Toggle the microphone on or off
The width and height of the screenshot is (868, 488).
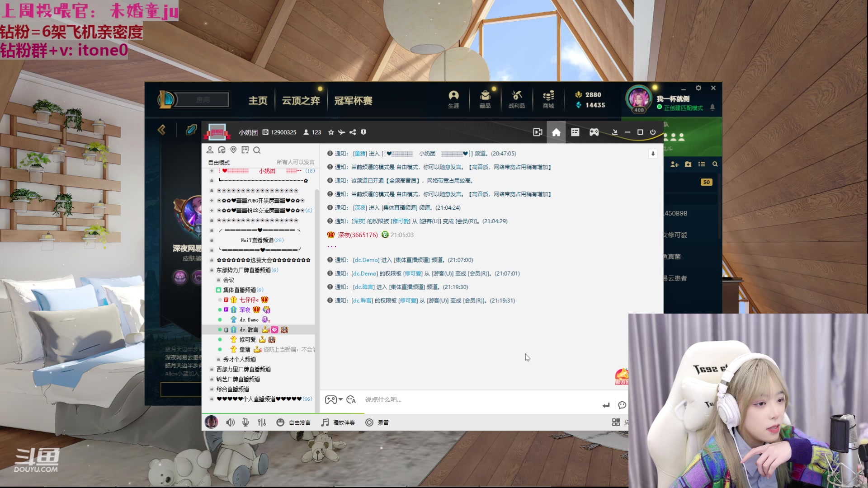(x=245, y=422)
